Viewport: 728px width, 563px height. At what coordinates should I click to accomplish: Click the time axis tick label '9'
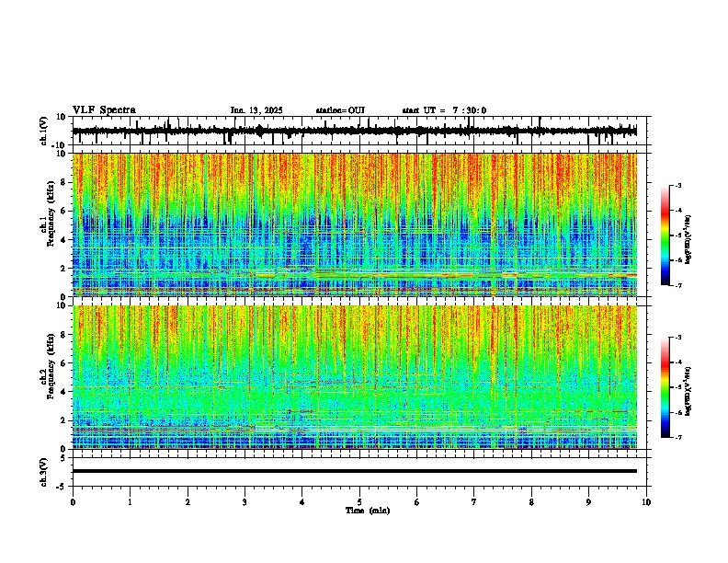588,502
